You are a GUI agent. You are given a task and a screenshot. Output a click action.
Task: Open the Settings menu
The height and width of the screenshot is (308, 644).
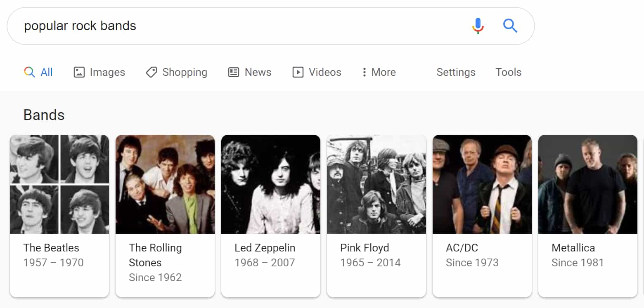tap(456, 72)
